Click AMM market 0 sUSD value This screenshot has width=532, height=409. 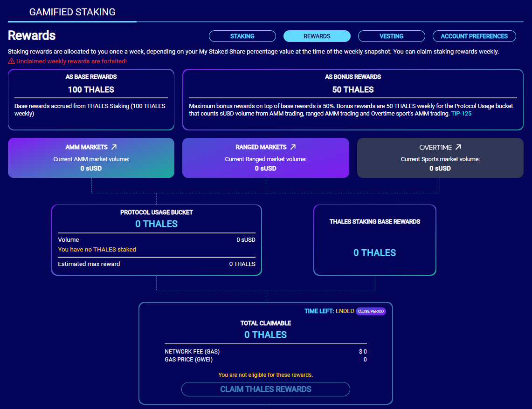(91, 169)
